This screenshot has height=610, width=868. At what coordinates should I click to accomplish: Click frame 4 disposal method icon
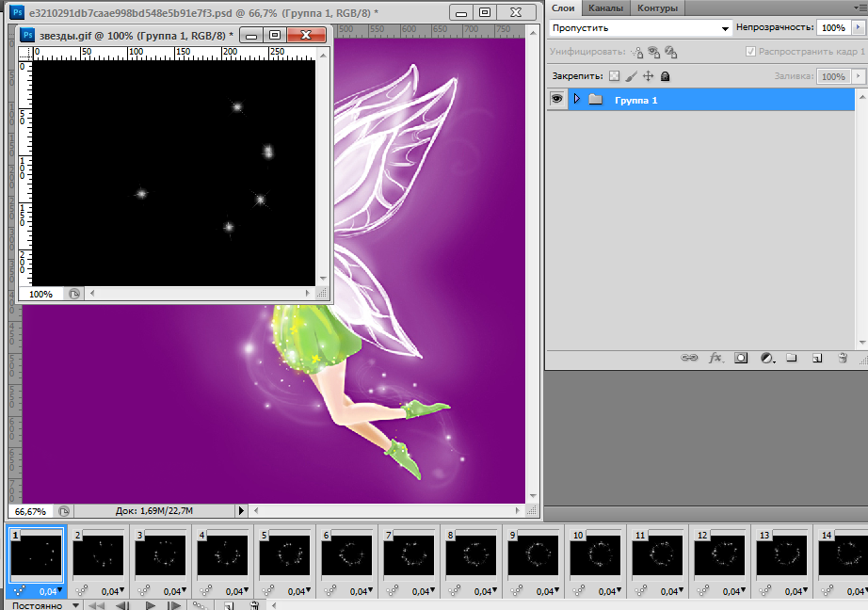pos(205,591)
